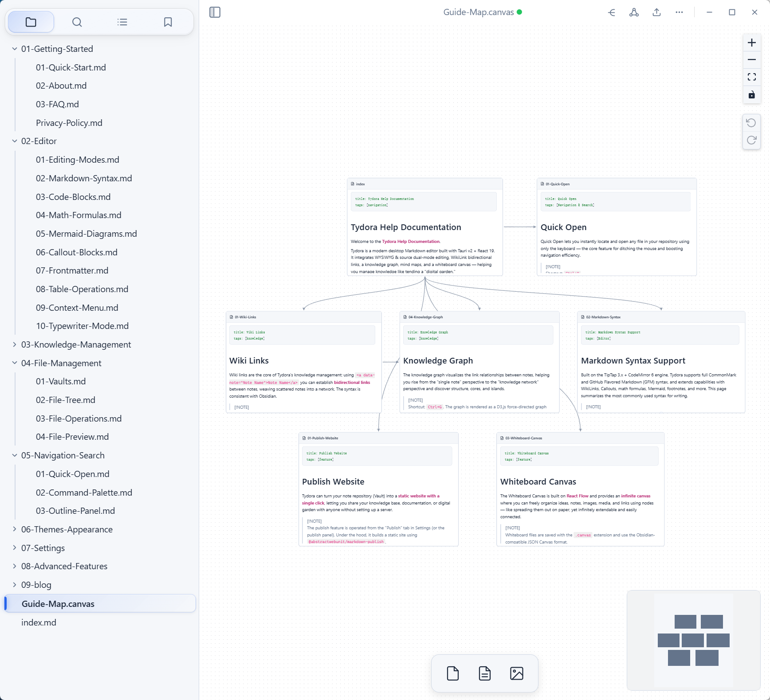Open 01-Vaults.md file
This screenshot has width=770, height=700.
tap(61, 381)
